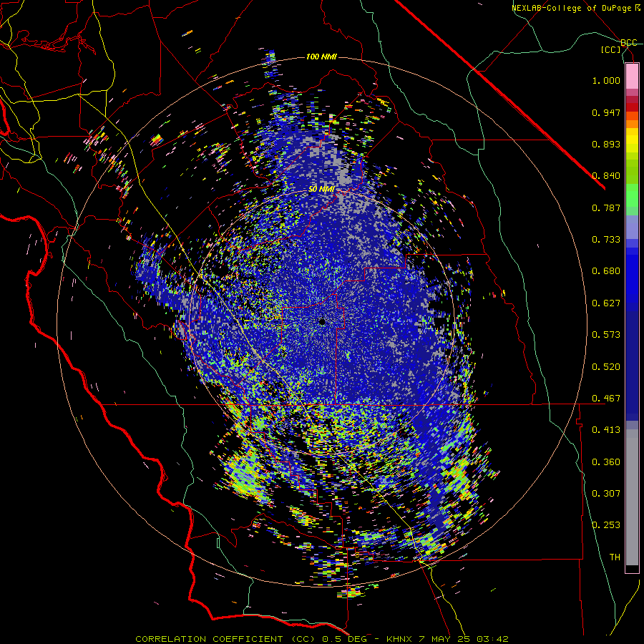This screenshot has height=644, width=644.
Task: Click the 0.573 scale value
Action: pos(606,335)
